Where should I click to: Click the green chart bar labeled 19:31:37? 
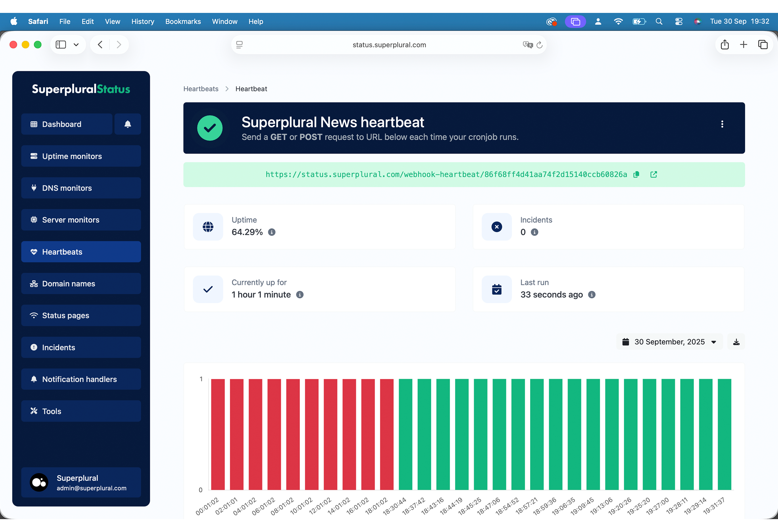[x=725, y=434]
